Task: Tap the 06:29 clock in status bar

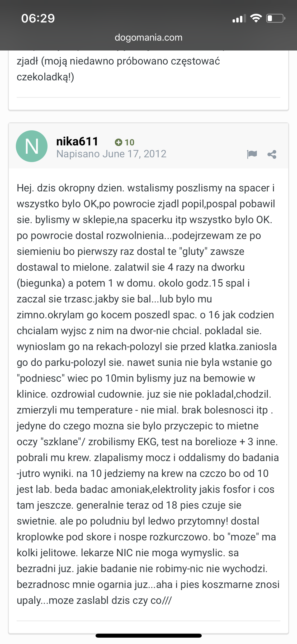Action: point(38,18)
